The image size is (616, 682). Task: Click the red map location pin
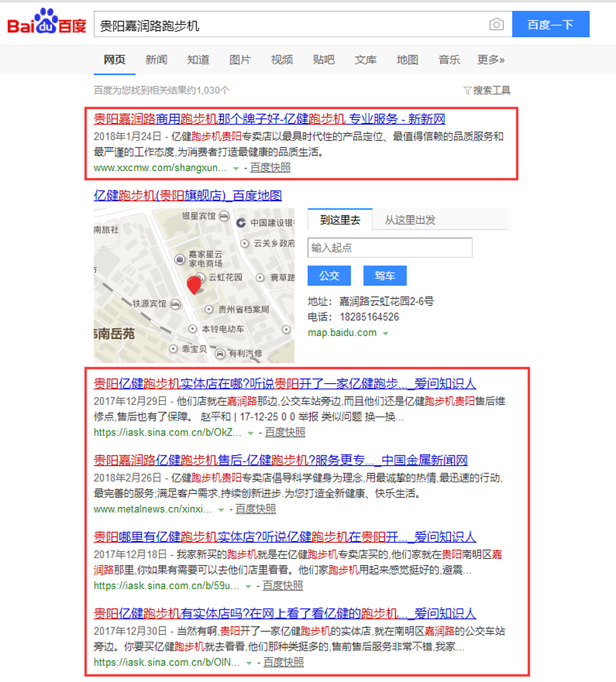click(x=194, y=285)
